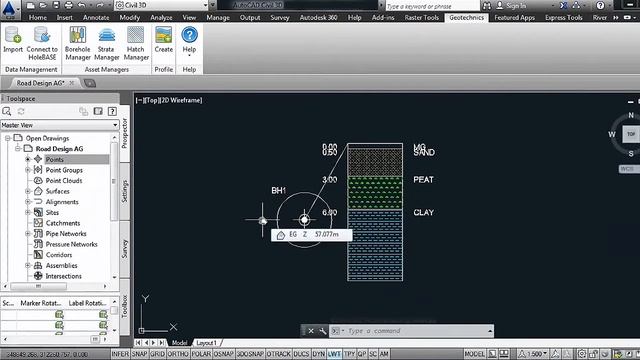Expand the Points tree node
This screenshot has width=640, height=360.
pos(28,159)
